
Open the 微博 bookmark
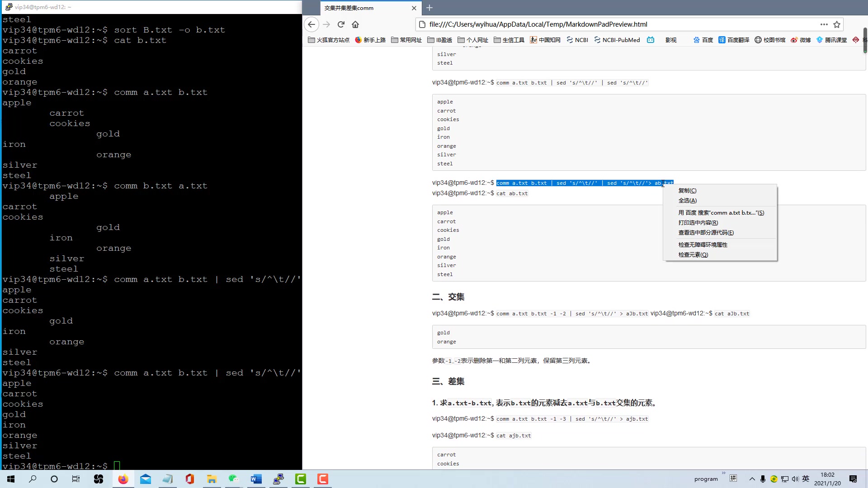point(801,40)
